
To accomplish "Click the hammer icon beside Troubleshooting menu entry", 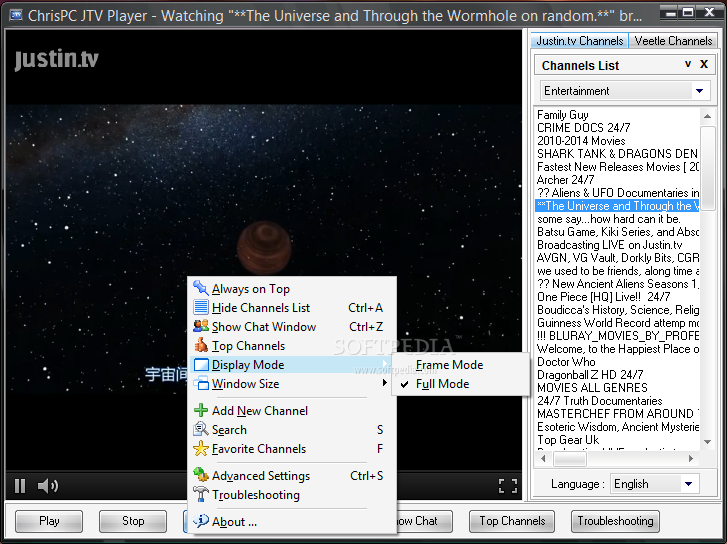I will (201, 494).
